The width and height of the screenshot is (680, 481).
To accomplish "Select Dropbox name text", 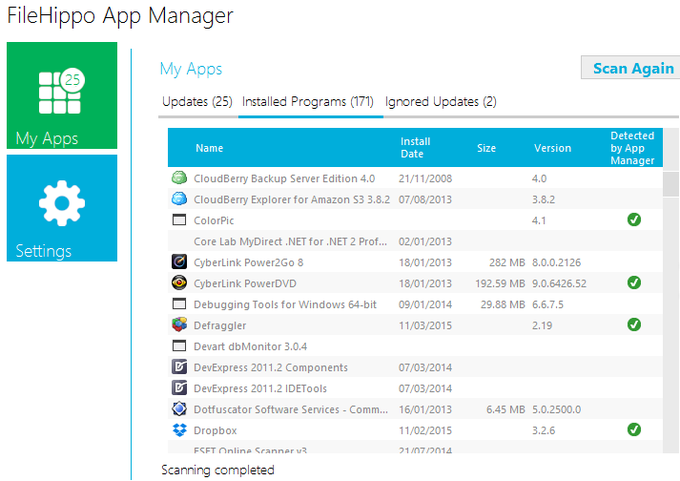I will coord(215,431).
